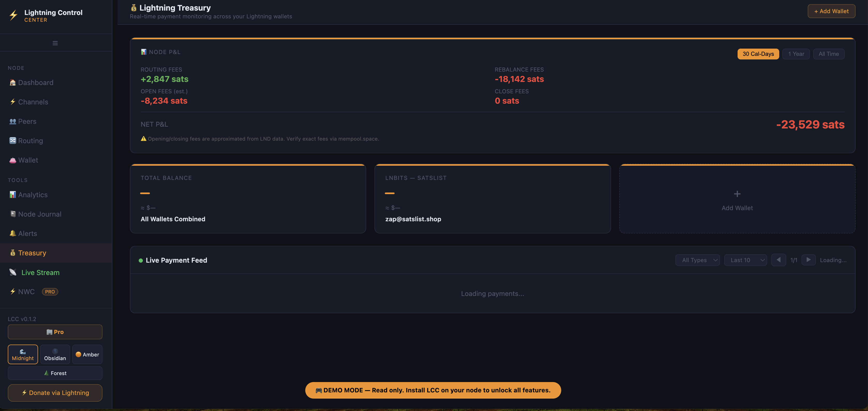Expand the All Types filter dropdown
Screen dimensions: 868x411
[x=697, y=260]
